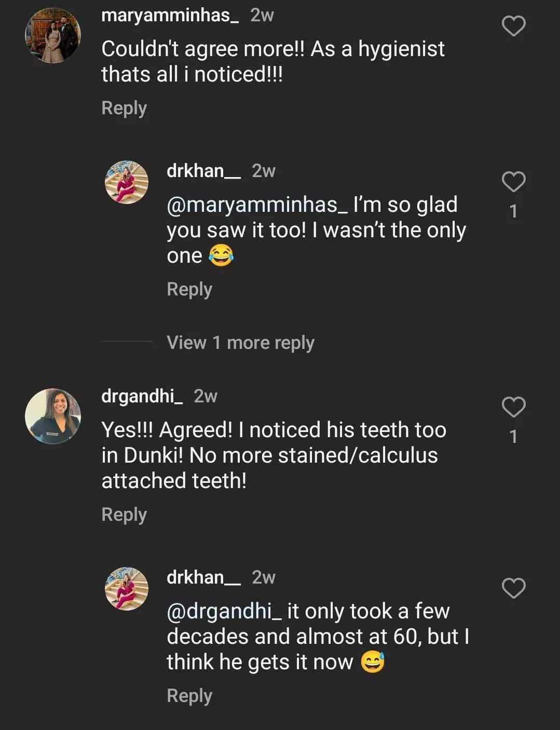
Task: Tap drkhan__'s avatar on last reply
Action: click(127, 589)
